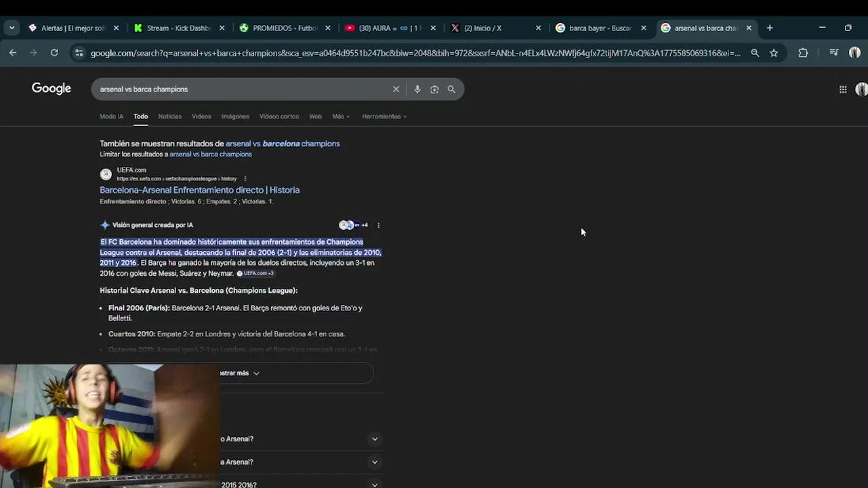
Task: Select the Web search filter
Action: [x=315, y=117]
